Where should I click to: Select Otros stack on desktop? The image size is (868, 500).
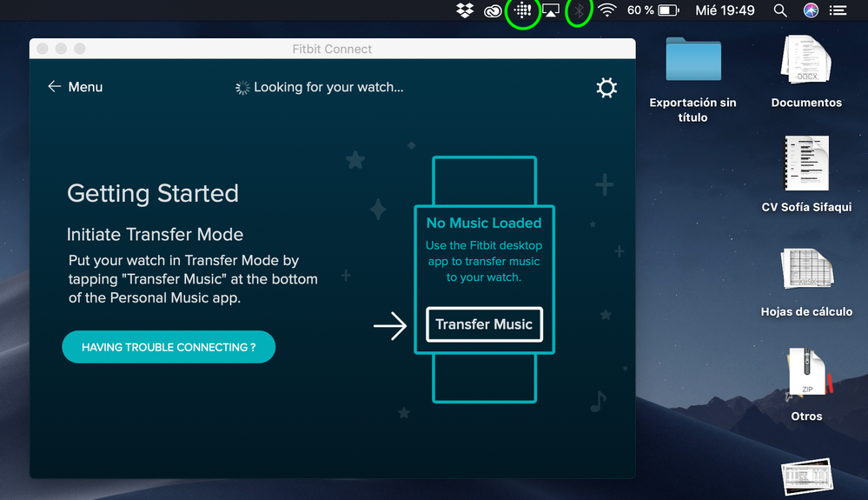click(806, 373)
